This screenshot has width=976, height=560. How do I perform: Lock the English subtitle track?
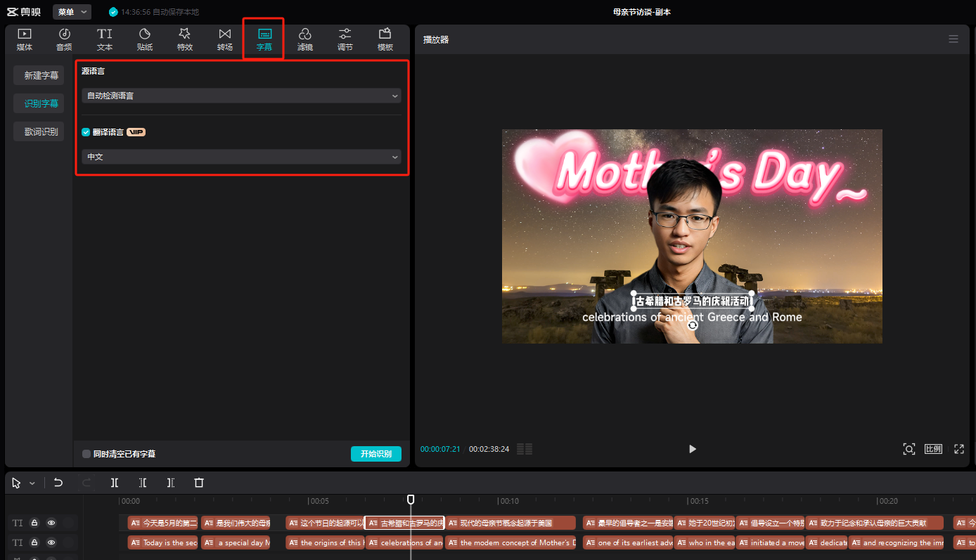coord(34,542)
